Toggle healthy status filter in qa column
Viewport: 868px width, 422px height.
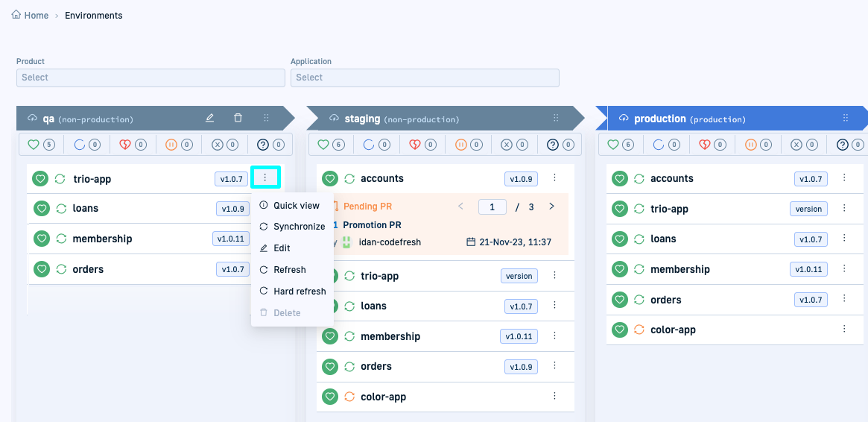pyautogui.click(x=41, y=145)
